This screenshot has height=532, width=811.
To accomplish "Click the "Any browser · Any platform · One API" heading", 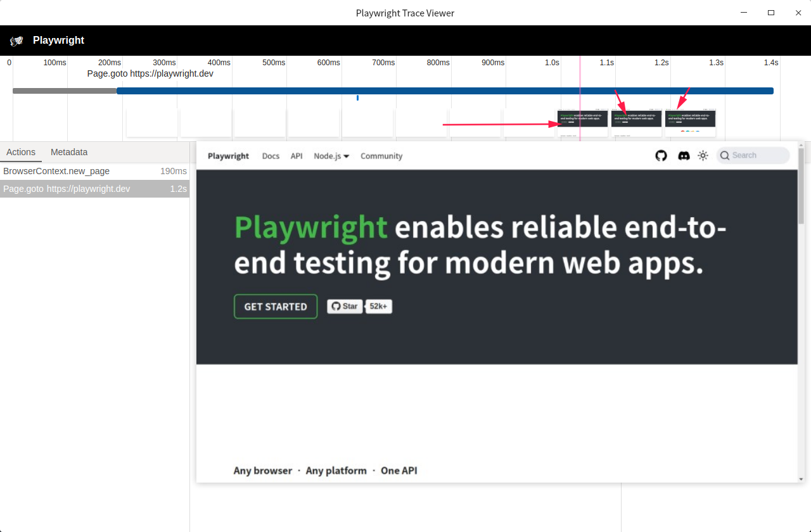I will 325,471.
